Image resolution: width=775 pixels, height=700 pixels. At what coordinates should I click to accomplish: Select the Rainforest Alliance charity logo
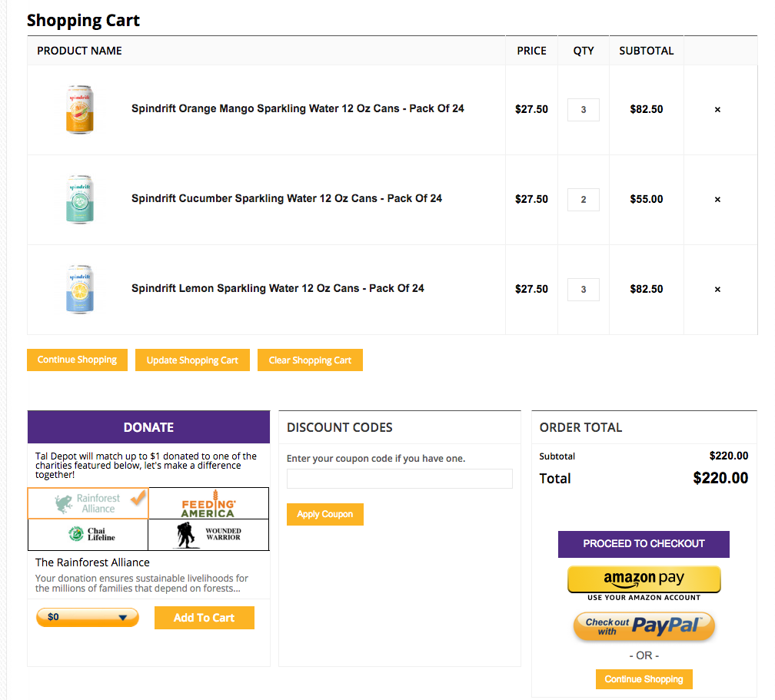88,503
